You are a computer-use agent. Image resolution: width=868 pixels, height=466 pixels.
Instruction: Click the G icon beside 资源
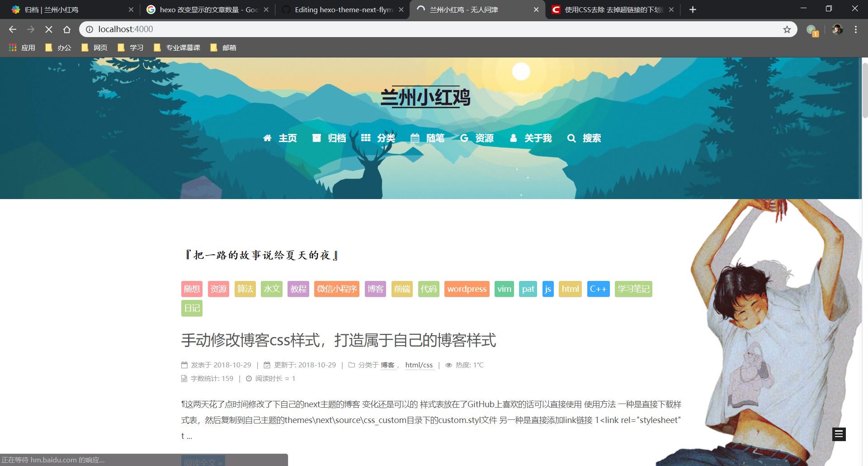tap(464, 138)
